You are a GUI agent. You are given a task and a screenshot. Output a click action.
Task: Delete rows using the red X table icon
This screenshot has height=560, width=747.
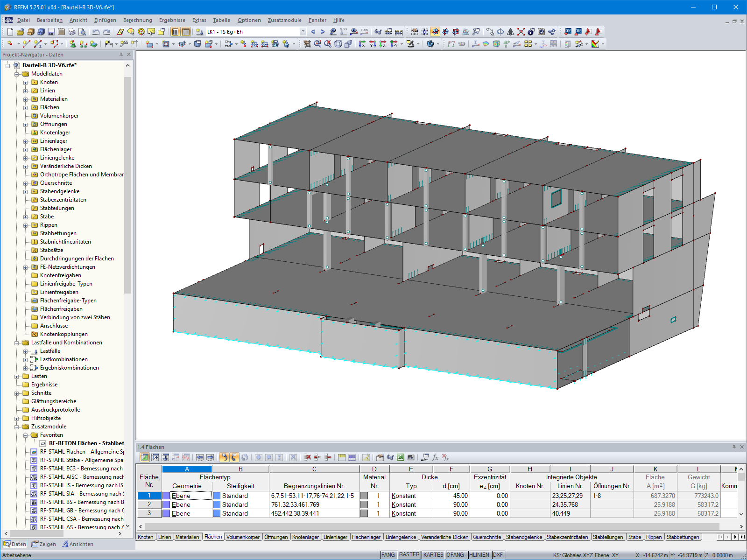pos(308,457)
